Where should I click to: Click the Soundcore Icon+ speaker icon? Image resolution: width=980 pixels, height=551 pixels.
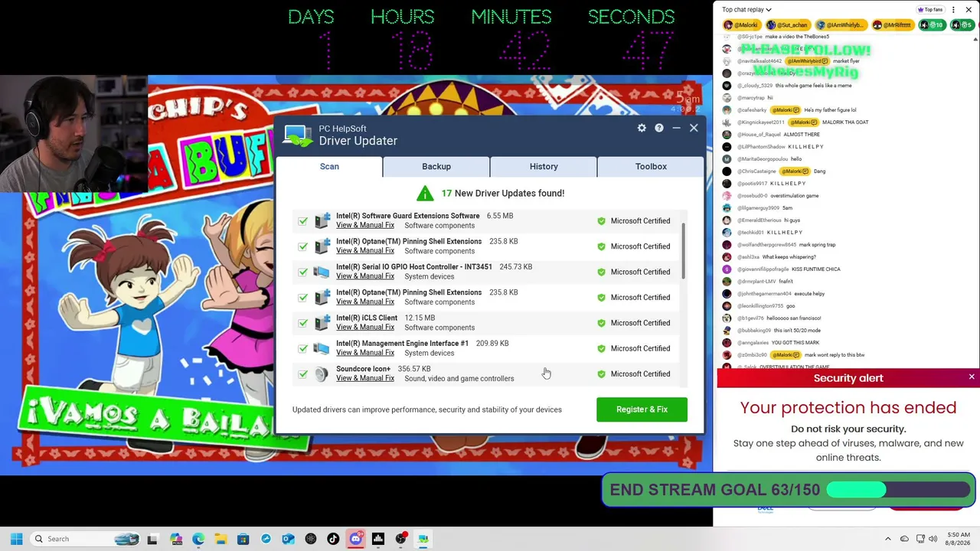[322, 374]
